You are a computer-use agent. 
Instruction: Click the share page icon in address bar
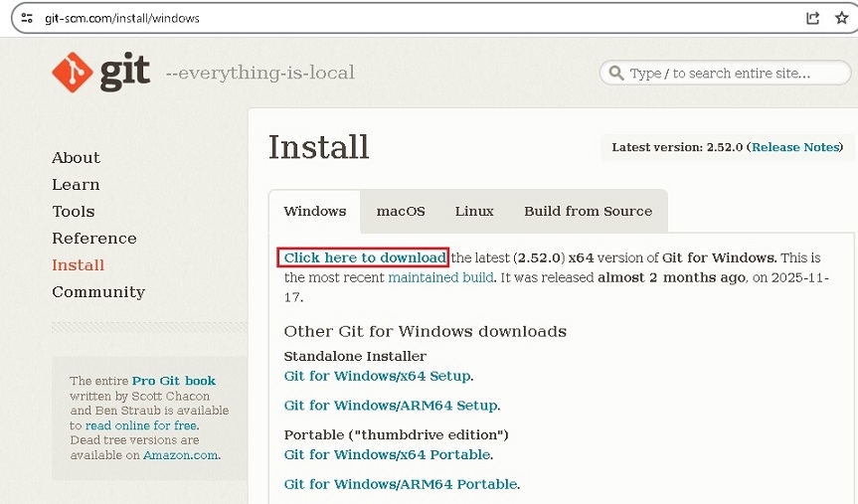[x=813, y=18]
